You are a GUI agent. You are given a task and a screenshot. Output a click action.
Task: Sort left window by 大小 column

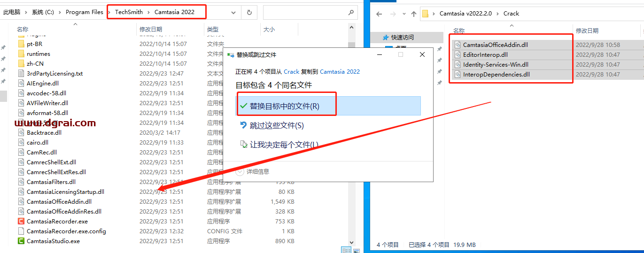click(x=269, y=29)
